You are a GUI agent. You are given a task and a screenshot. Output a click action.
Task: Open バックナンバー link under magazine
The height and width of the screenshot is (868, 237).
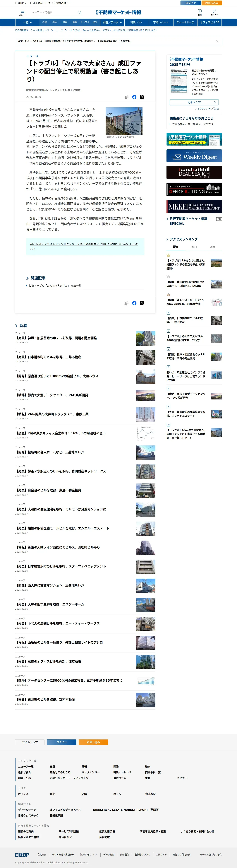[x=203, y=109]
